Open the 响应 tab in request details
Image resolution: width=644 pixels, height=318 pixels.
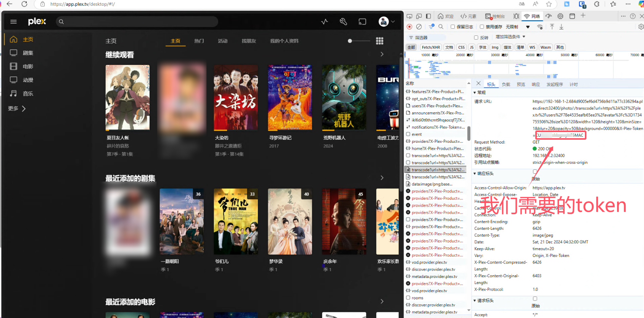tap(536, 84)
